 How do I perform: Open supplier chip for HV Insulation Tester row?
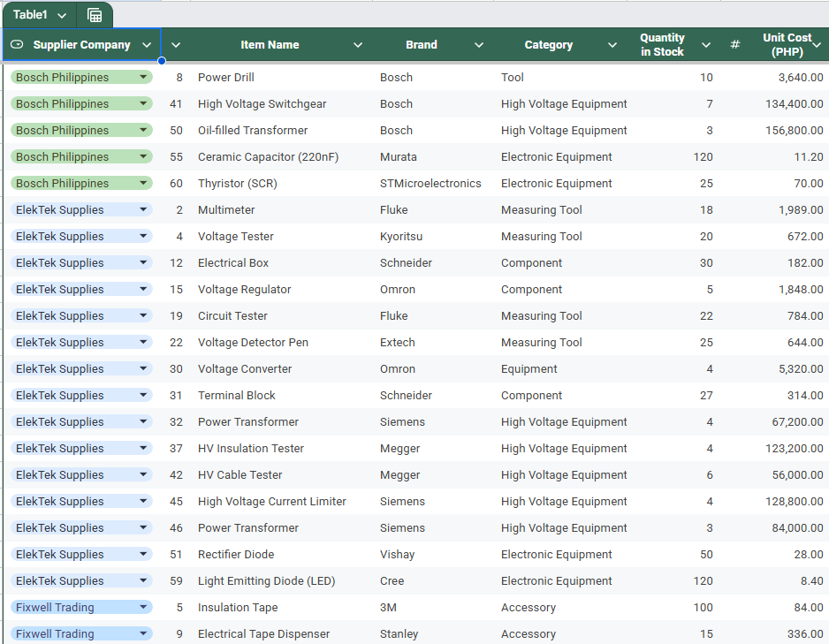click(81, 448)
